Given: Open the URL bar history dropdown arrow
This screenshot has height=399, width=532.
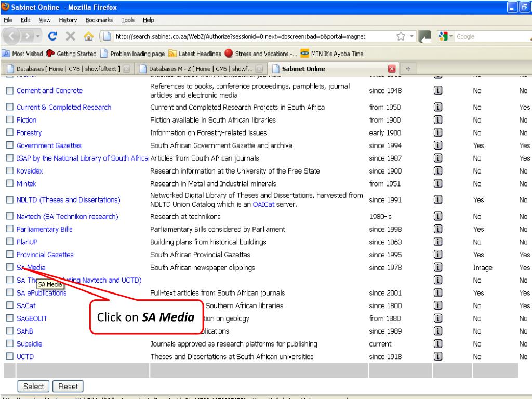Looking at the screenshot, I should tap(411, 36).
